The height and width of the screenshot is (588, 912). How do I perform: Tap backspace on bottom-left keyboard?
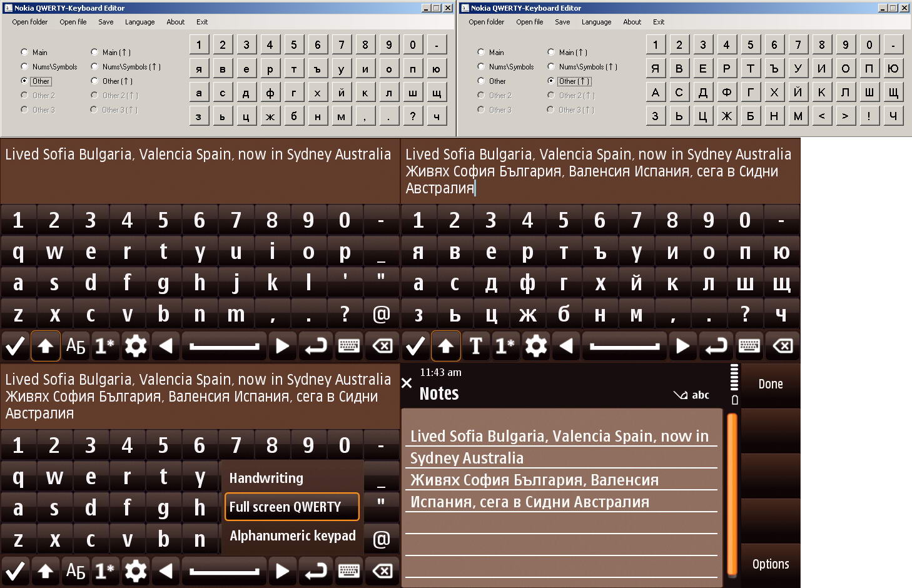pos(382,571)
